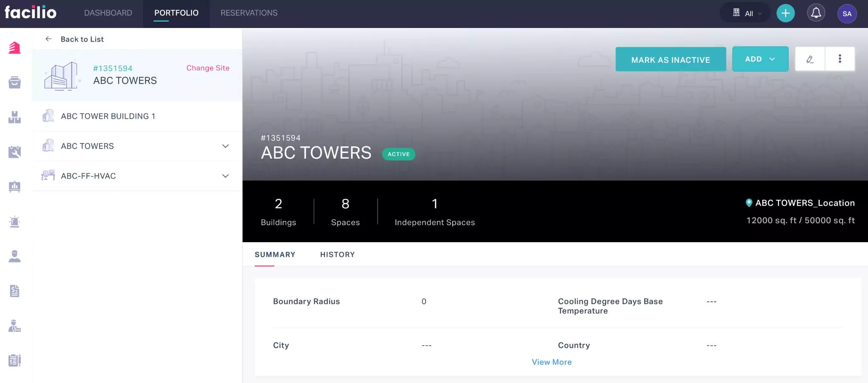Viewport: 868px width, 383px height.
Task: Open the budget ledger sidebar icon
Action: tap(15, 361)
